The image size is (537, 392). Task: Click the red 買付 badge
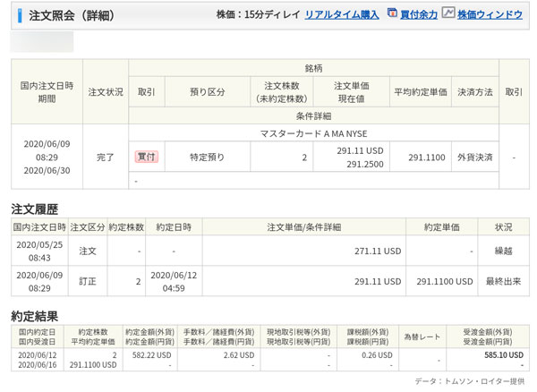[145, 156]
